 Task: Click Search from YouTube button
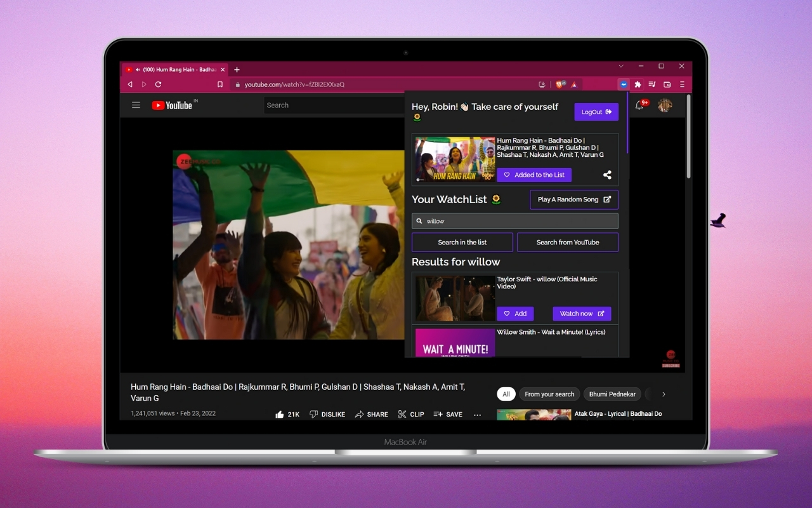coord(568,242)
